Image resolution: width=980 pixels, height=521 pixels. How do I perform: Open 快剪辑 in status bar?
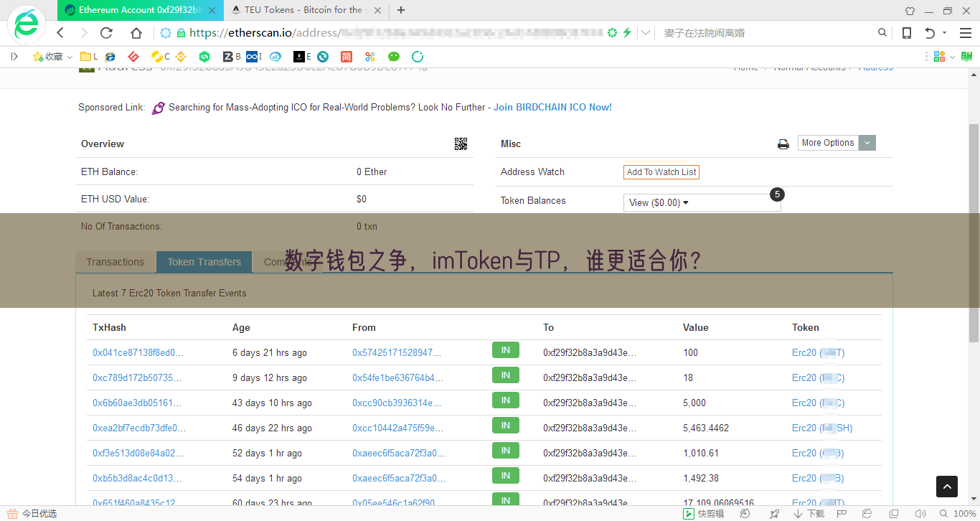point(704,514)
